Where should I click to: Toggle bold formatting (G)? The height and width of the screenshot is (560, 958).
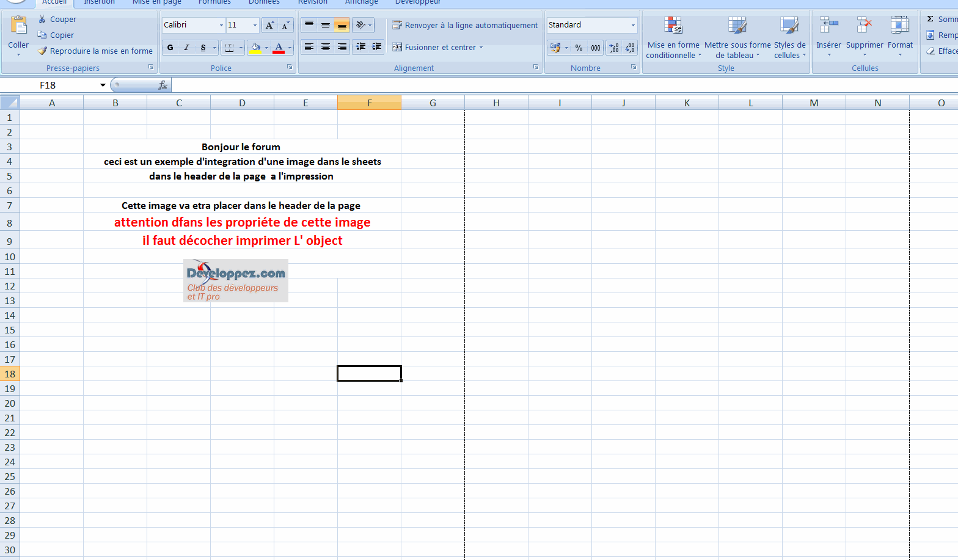click(170, 48)
